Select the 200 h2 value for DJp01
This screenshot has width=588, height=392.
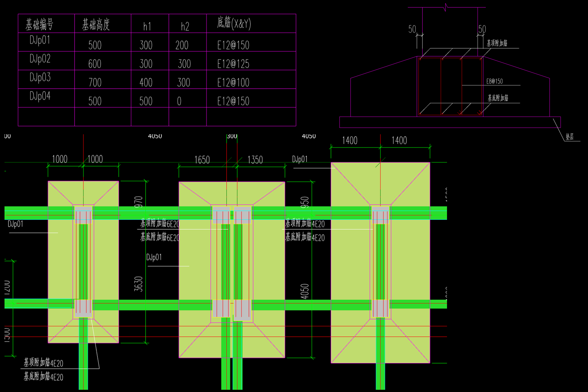(x=182, y=45)
